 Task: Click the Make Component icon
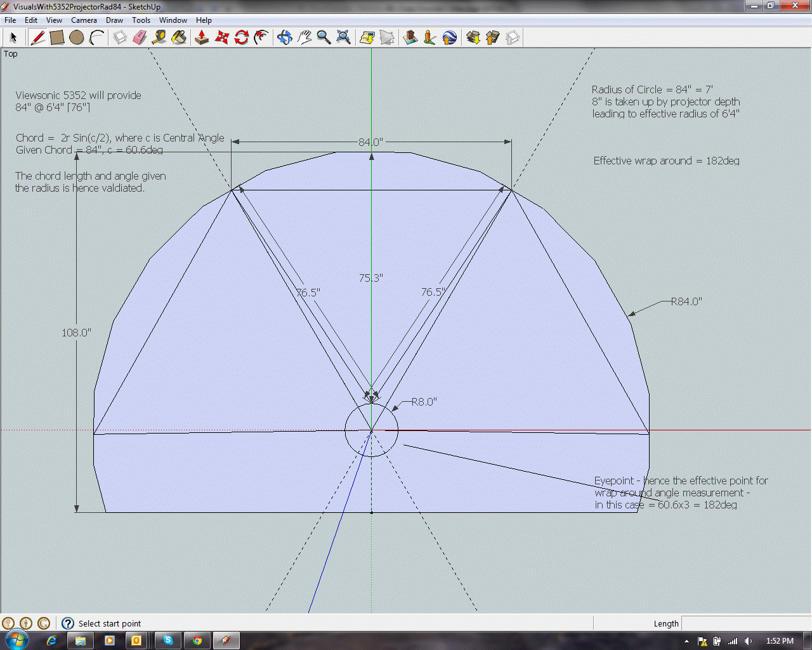pos(120,38)
